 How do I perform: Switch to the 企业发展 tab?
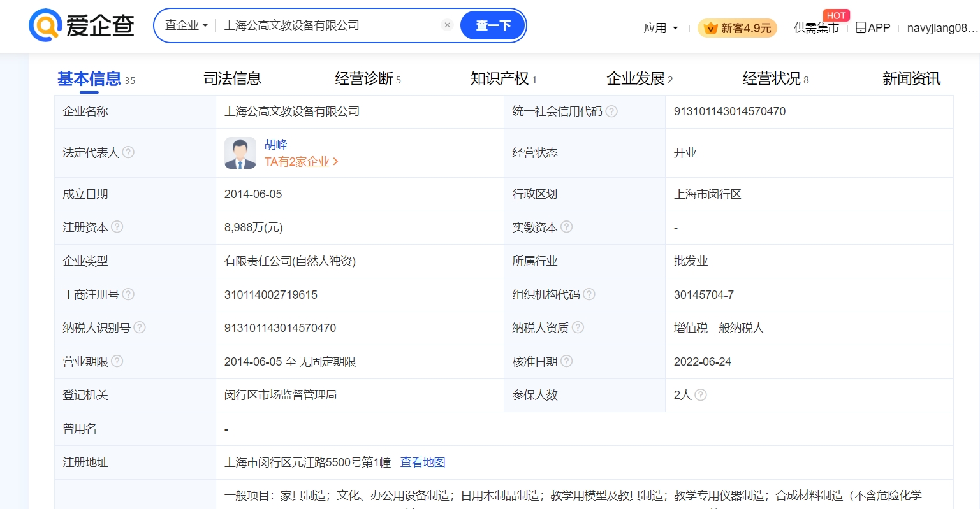tap(640, 79)
